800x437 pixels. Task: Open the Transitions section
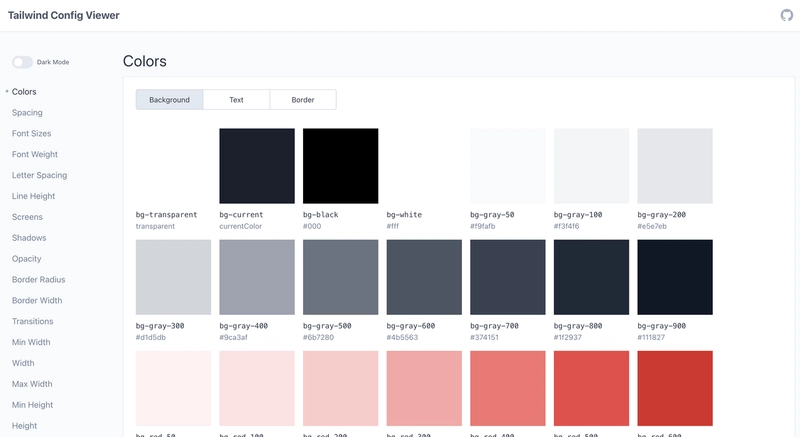click(x=33, y=322)
